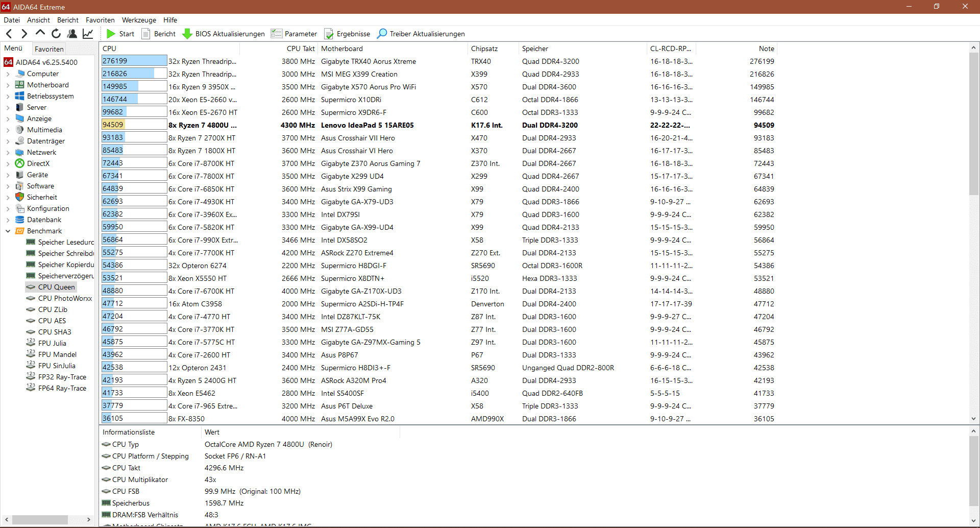The width and height of the screenshot is (980, 528).
Task: Select the Anzeige display icon
Action: pyautogui.click(x=20, y=118)
